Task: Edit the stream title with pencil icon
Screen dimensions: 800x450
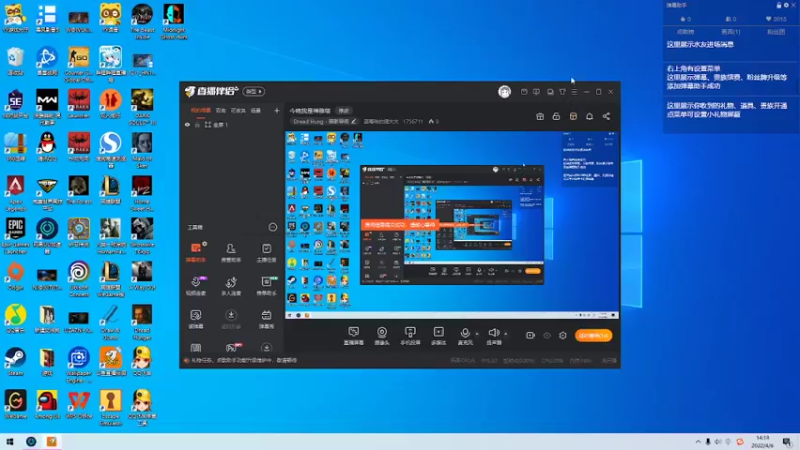Action: (354, 121)
